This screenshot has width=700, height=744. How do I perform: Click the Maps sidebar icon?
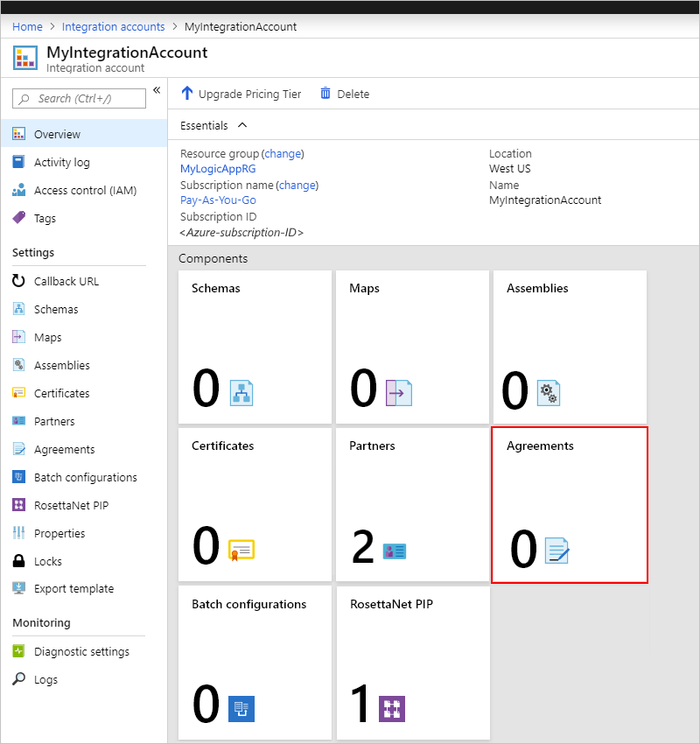coord(18,337)
